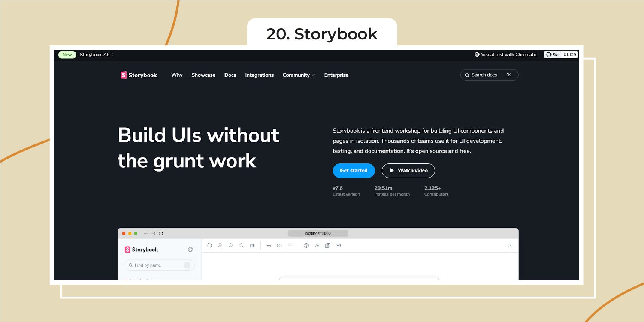Click the green New badge
This screenshot has width=644, height=322.
pyautogui.click(x=67, y=55)
